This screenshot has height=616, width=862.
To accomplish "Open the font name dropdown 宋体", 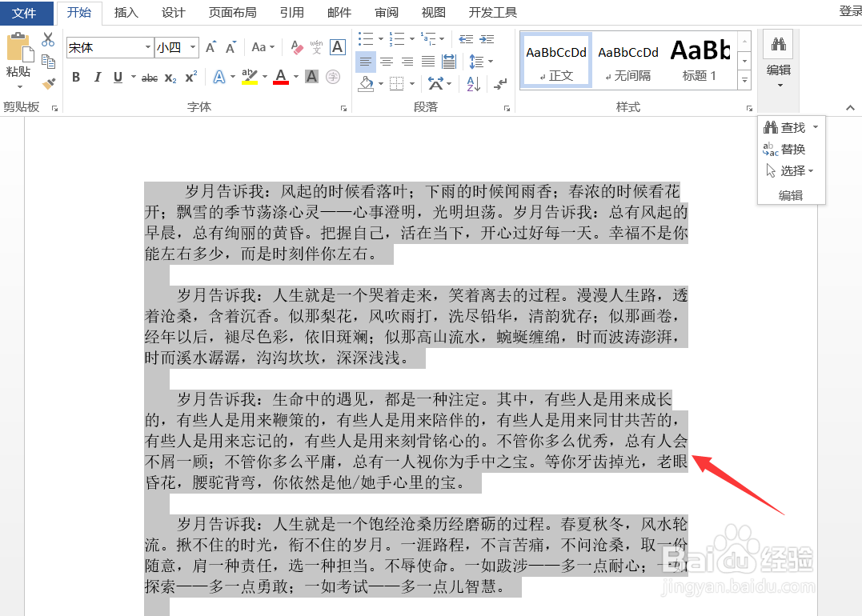I will click(x=148, y=48).
